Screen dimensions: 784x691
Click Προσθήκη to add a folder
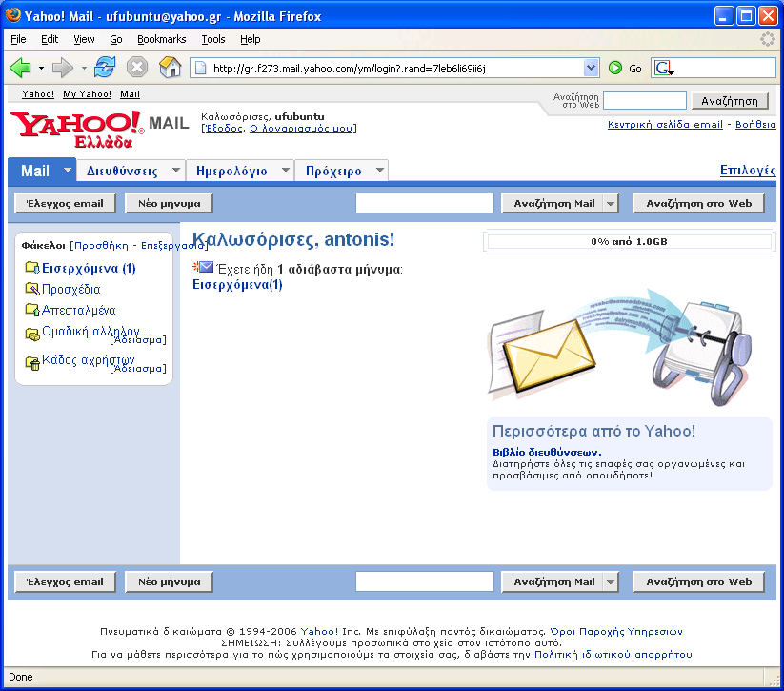pyautogui.click(x=101, y=245)
